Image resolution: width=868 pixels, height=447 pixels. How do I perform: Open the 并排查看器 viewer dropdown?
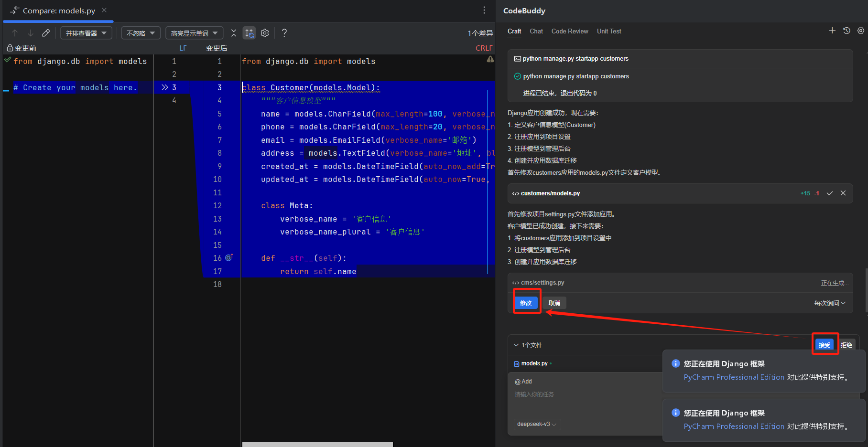point(86,33)
